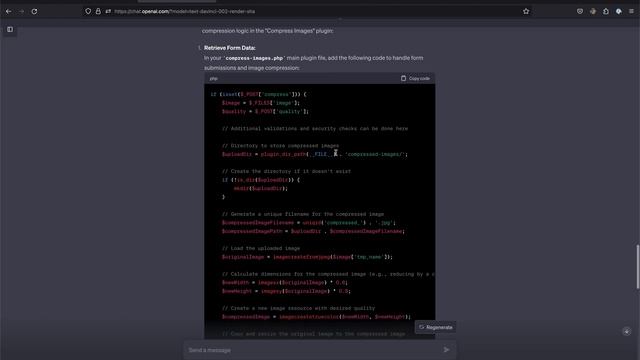
Task: Go back with the browser back arrow
Action: (9, 11)
